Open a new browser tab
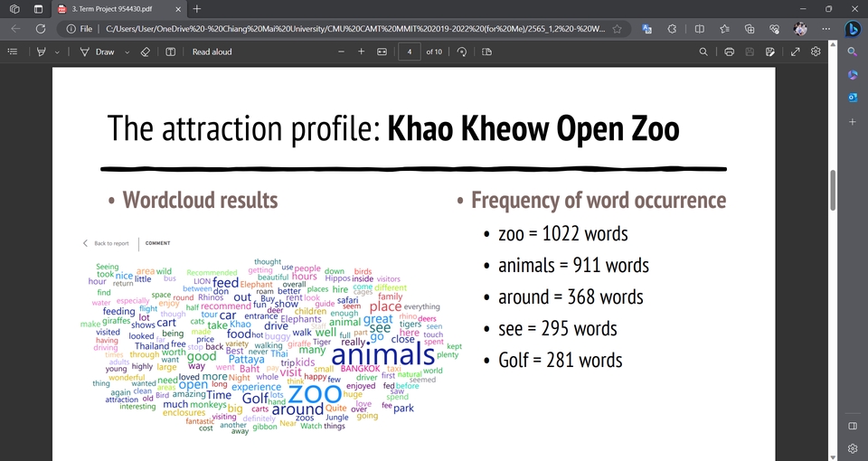 (196, 9)
